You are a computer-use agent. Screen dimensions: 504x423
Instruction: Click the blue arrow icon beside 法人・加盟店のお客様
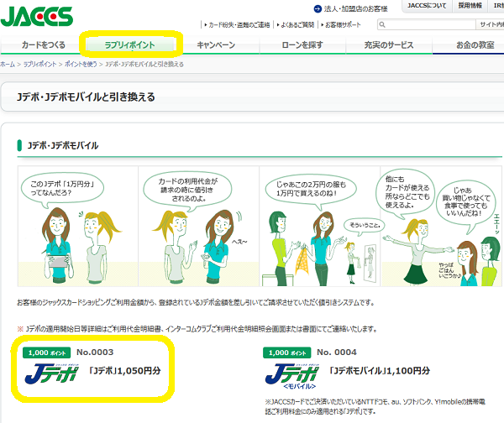point(318,9)
